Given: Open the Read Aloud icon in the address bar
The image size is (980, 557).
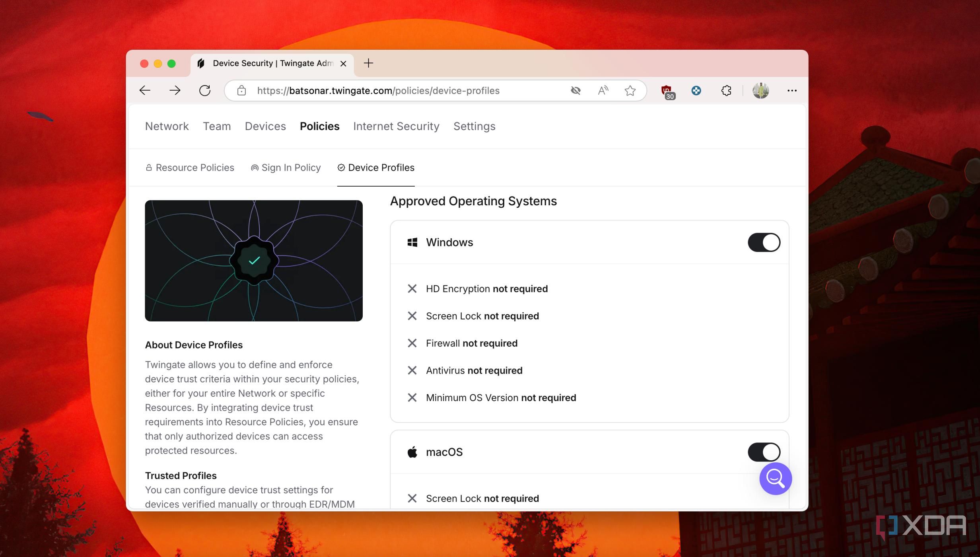Looking at the screenshot, I should click(603, 90).
